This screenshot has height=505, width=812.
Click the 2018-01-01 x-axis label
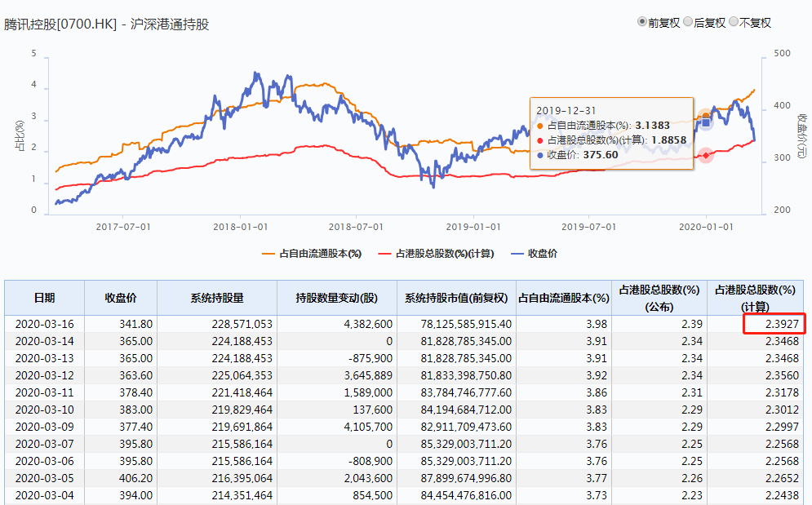click(x=239, y=224)
